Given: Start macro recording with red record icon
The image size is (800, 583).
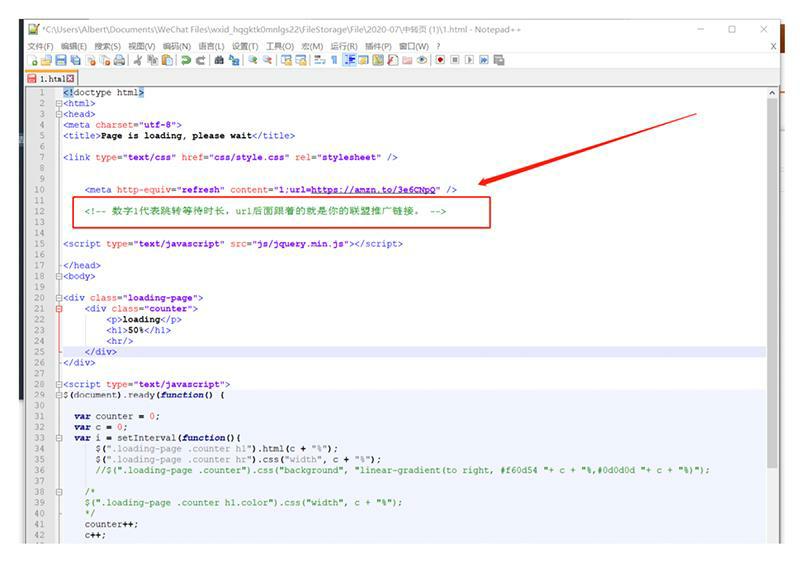Looking at the screenshot, I should coord(439,61).
